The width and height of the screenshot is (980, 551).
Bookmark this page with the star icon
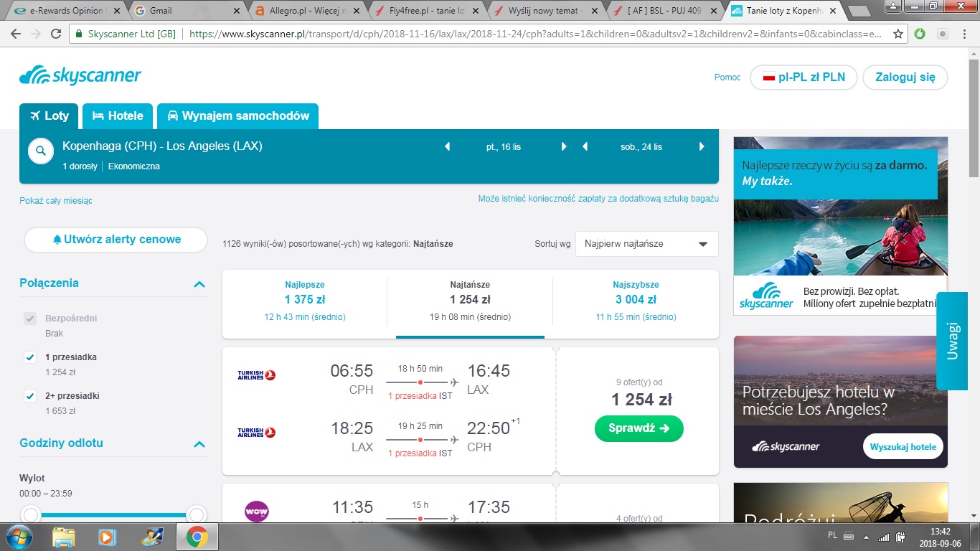click(898, 34)
